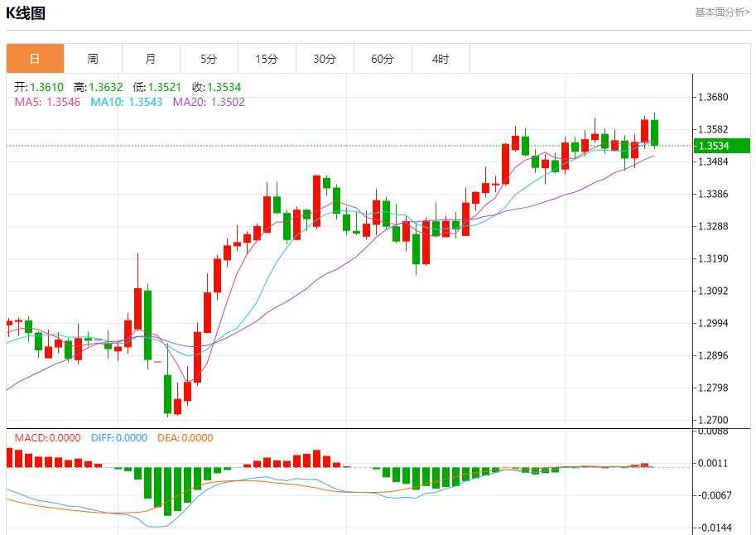The image size is (756, 535).
Task: Switch to the 周 weekly tab
Action: pos(93,59)
